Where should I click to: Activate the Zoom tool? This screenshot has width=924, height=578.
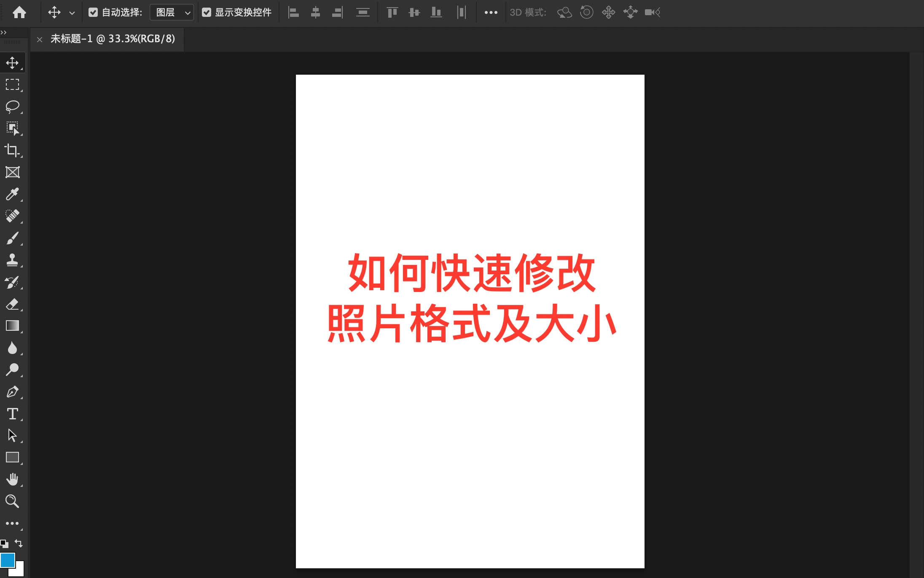[13, 501]
